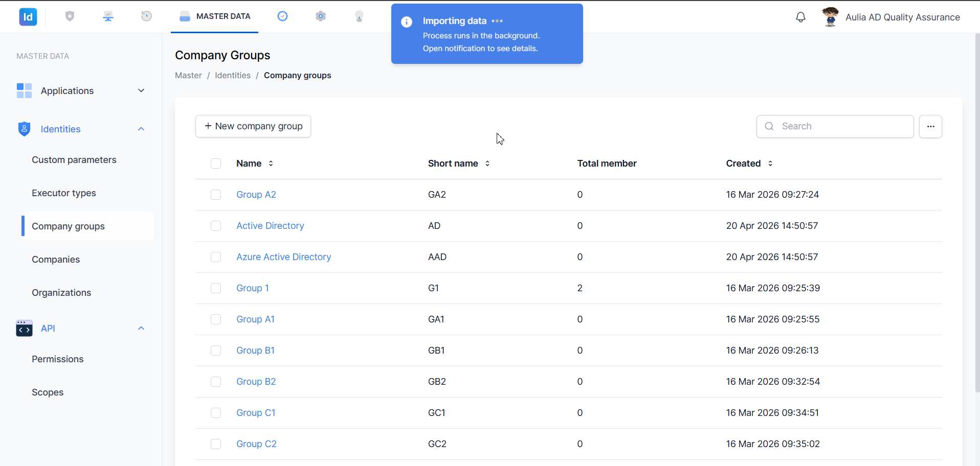The image size is (980, 466).
Task: Check the Group C2 row checkbox
Action: point(216,444)
